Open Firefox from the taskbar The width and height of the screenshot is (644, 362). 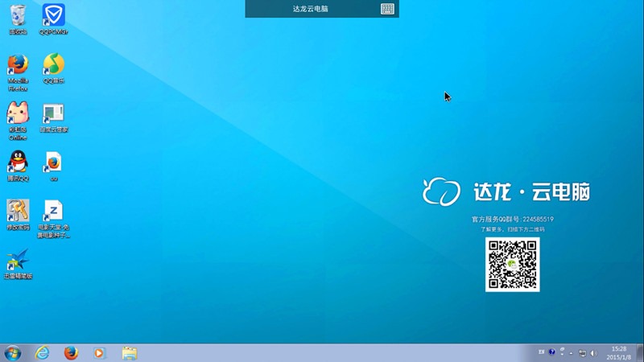pyautogui.click(x=71, y=353)
